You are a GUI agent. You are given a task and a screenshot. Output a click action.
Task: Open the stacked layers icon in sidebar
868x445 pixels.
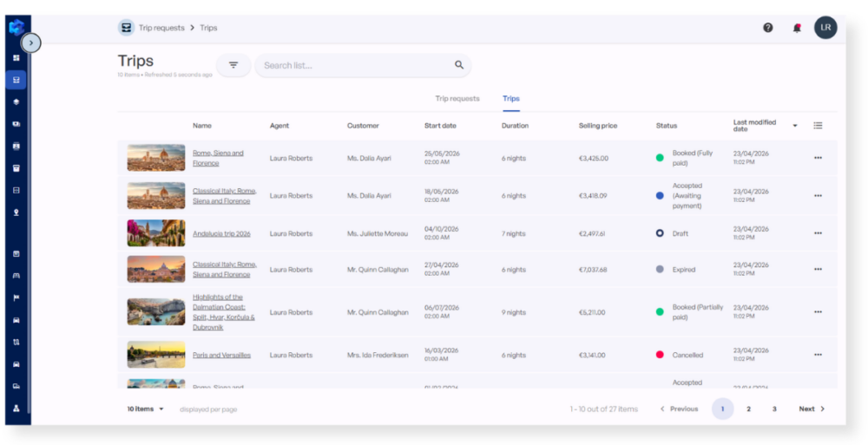pos(16,101)
